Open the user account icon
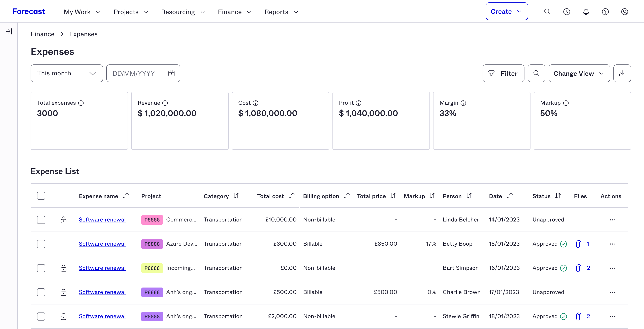 point(624,11)
